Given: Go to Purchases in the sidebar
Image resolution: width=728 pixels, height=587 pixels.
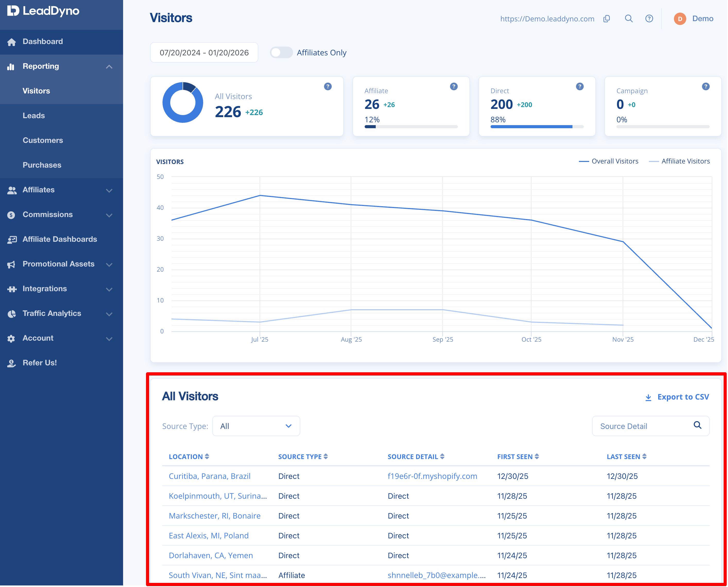Looking at the screenshot, I should tap(42, 165).
